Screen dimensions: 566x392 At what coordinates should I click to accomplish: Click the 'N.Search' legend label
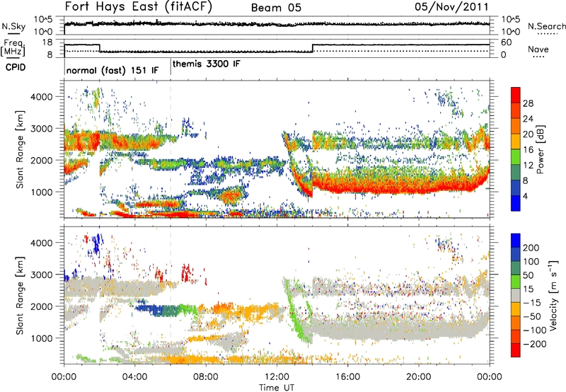point(546,26)
